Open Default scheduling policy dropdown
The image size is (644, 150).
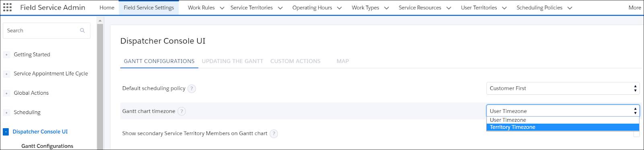tap(563, 88)
